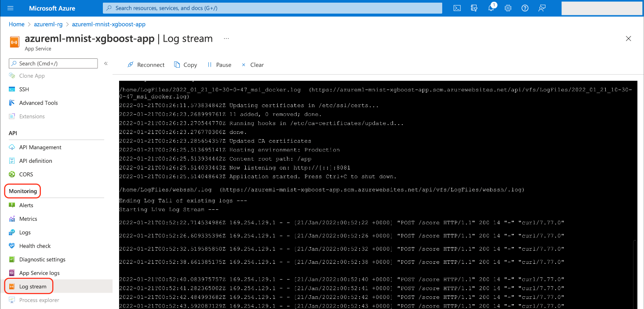Click the Pause button label

[224, 65]
